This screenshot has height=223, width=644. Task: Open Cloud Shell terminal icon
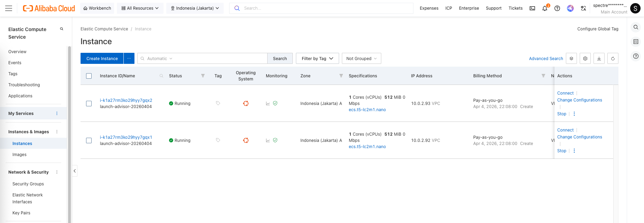[x=532, y=8]
